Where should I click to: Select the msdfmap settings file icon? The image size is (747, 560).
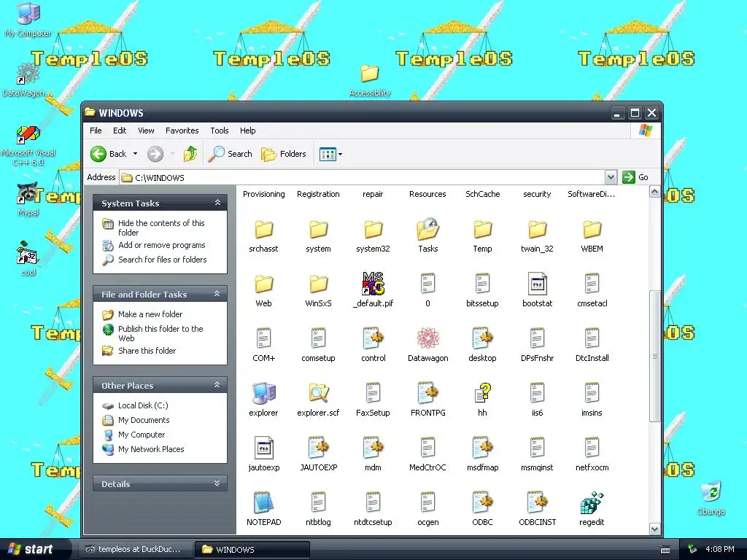482,448
